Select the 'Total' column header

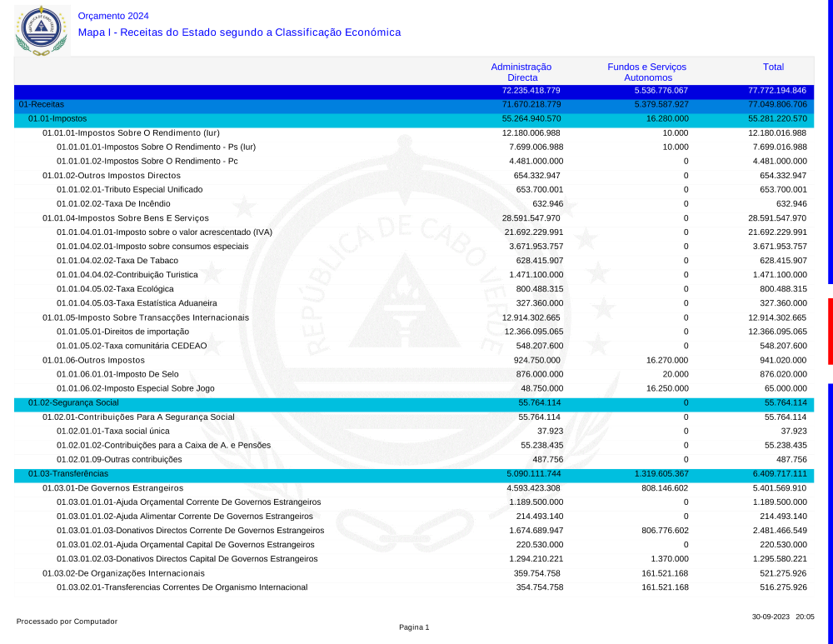773,67
